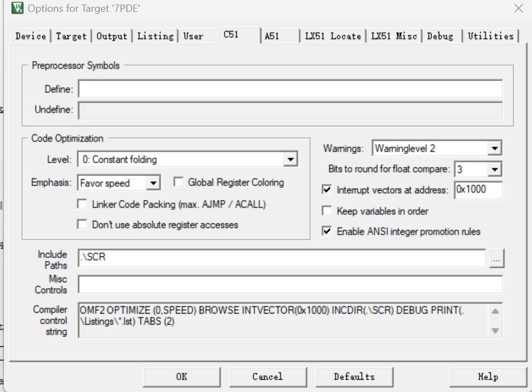Switch to the Debug tab
This screenshot has height=392, width=532.
(x=442, y=36)
